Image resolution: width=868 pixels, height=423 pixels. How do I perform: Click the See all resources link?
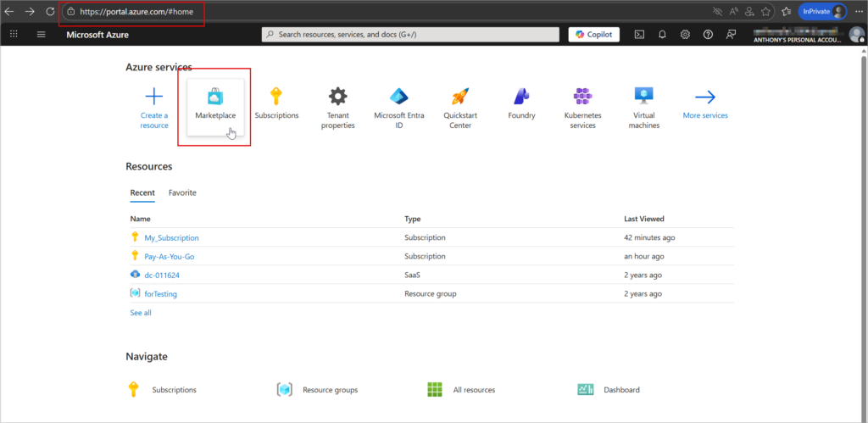coord(141,313)
